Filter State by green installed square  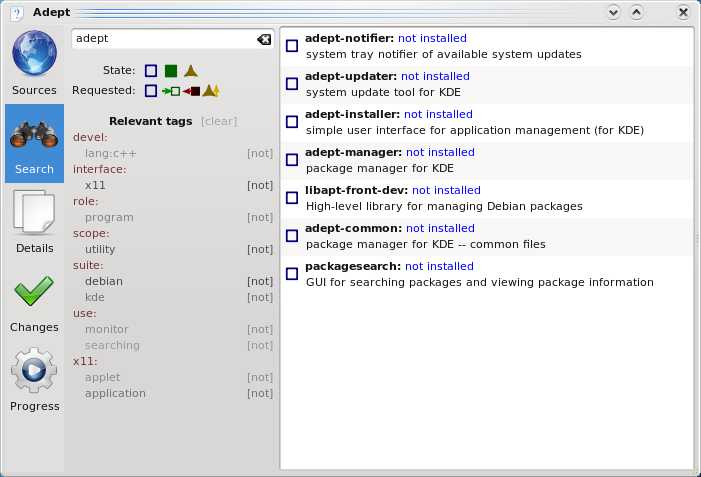click(171, 71)
